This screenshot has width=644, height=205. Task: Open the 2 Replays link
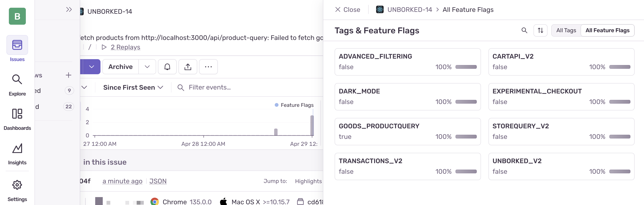[x=125, y=47]
